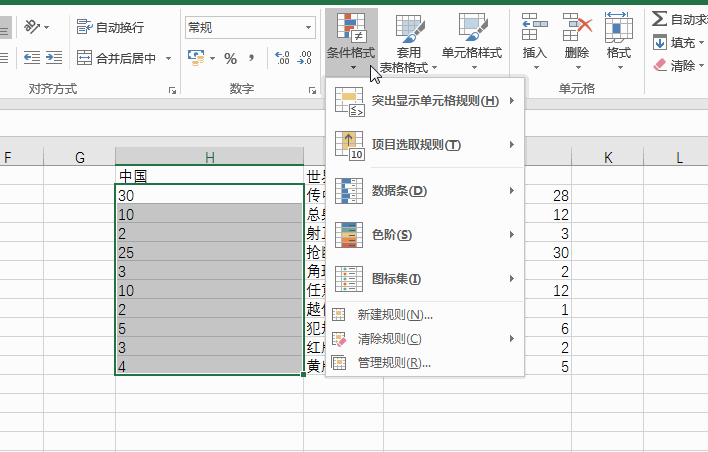
Task: Open Highlight Cells Rules (突出显示单元格规则) submenu
Action: click(425, 101)
